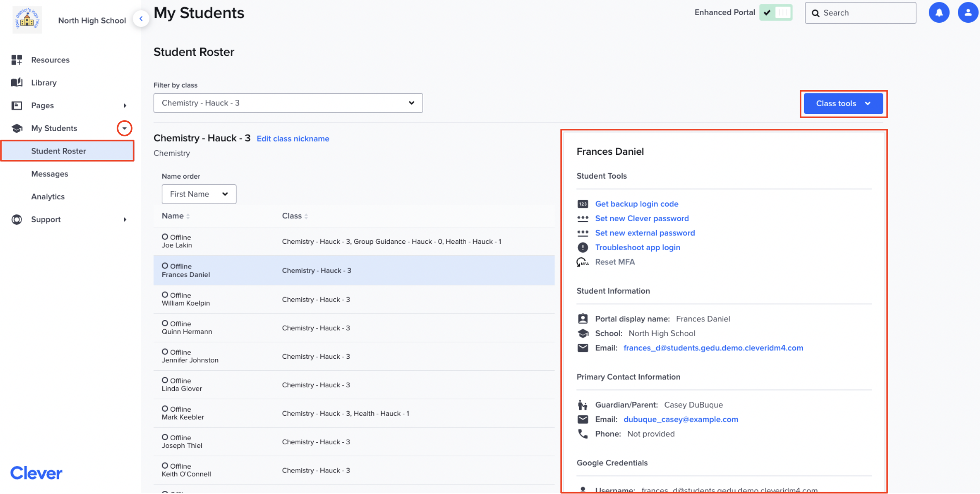Click the Support icon in the sidebar

pyautogui.click(x=17, y=219)
